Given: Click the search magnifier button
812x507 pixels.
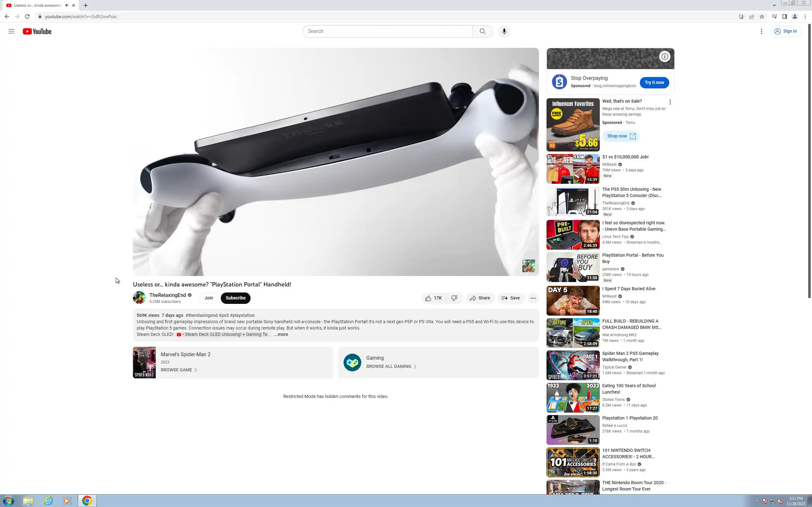Looking at the screenshot, I should [x=482, y=31].
